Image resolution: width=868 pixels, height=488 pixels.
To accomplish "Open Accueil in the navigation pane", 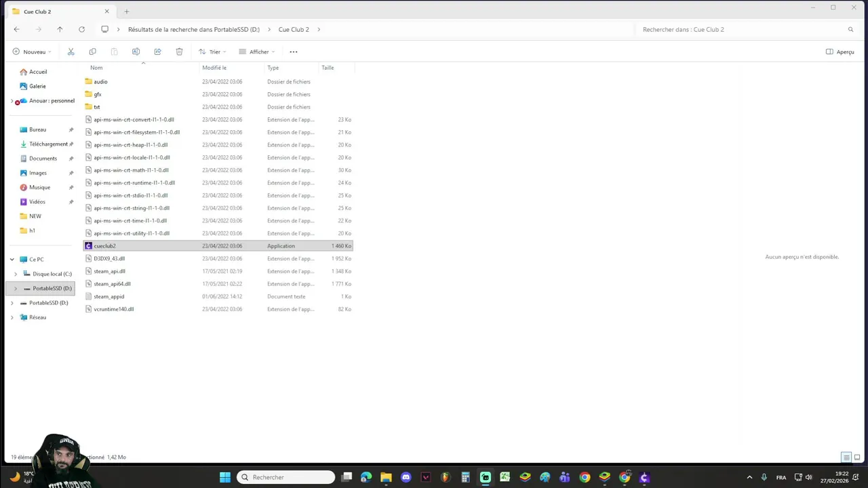I will click(38, 72).
